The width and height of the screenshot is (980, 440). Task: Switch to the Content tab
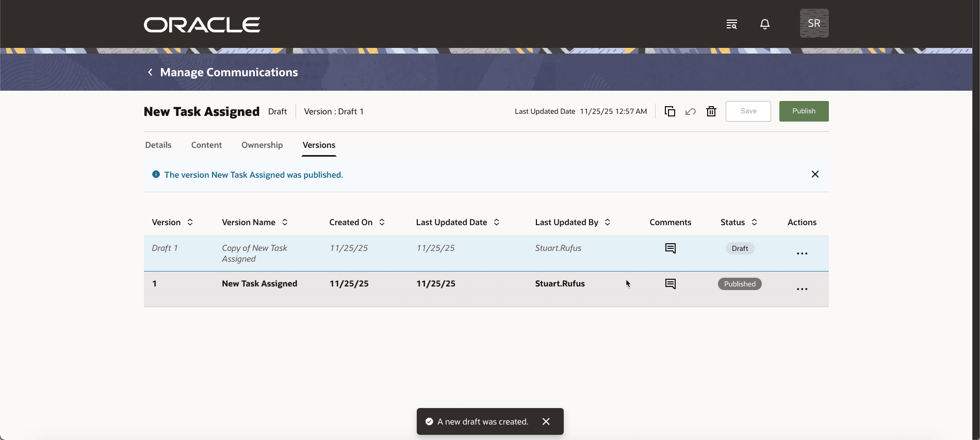(206, 145)
